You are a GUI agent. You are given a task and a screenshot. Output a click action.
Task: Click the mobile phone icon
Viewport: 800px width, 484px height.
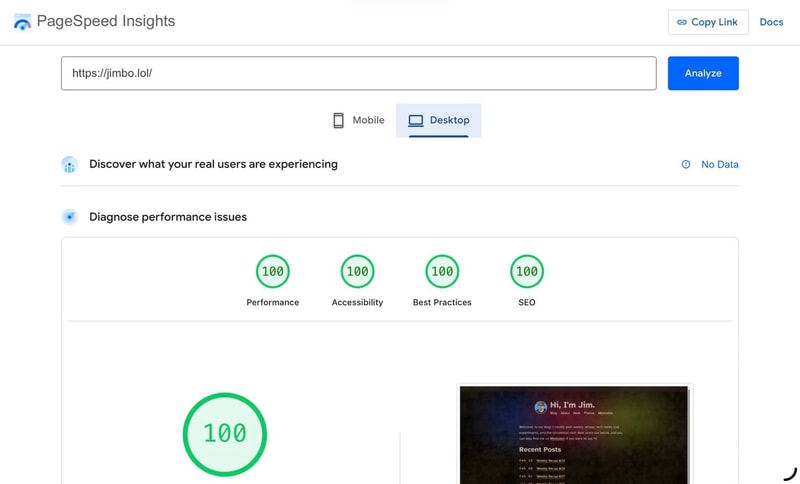point(338,120)
